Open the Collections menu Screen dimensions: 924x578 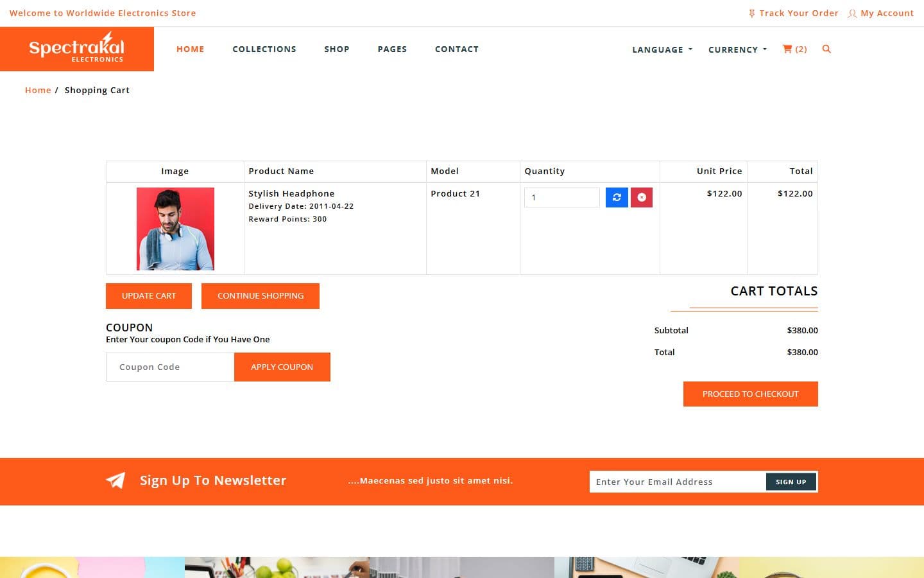coord(264,49)
